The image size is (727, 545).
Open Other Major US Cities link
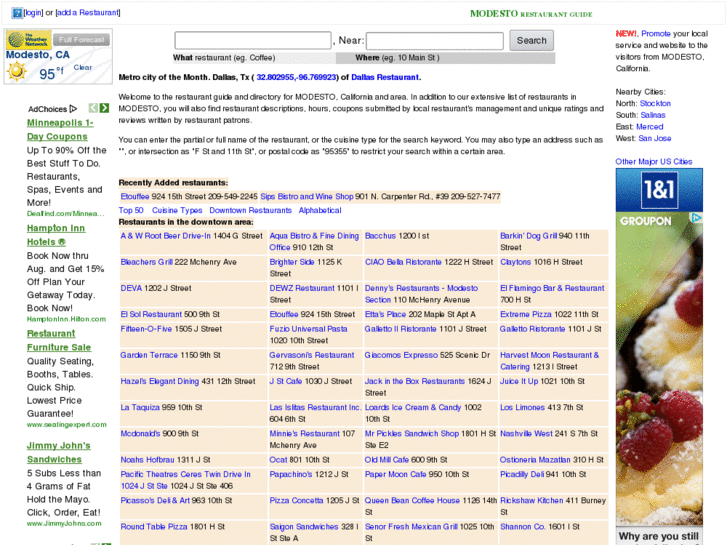pyautogui.click(x=654, y=161)
